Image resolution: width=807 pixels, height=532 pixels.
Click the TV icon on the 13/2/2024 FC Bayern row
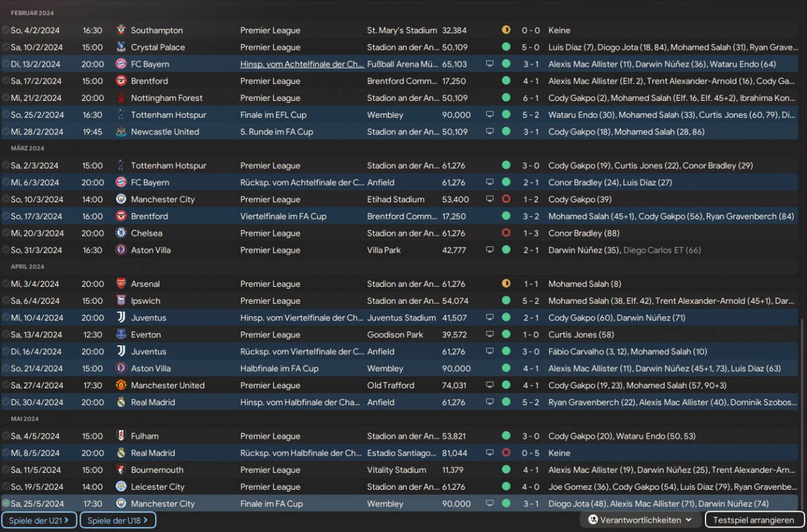(x=490, y=64)
